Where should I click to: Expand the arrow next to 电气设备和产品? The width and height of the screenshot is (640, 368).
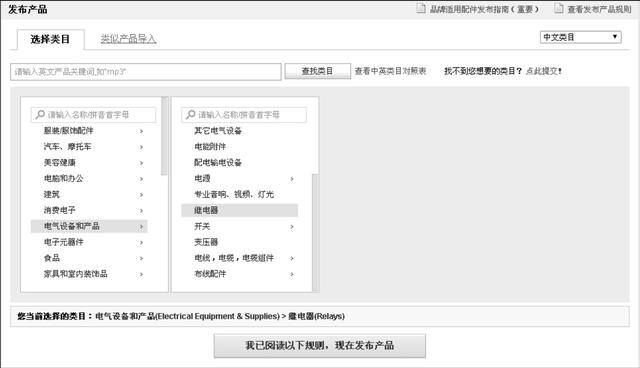141,226
